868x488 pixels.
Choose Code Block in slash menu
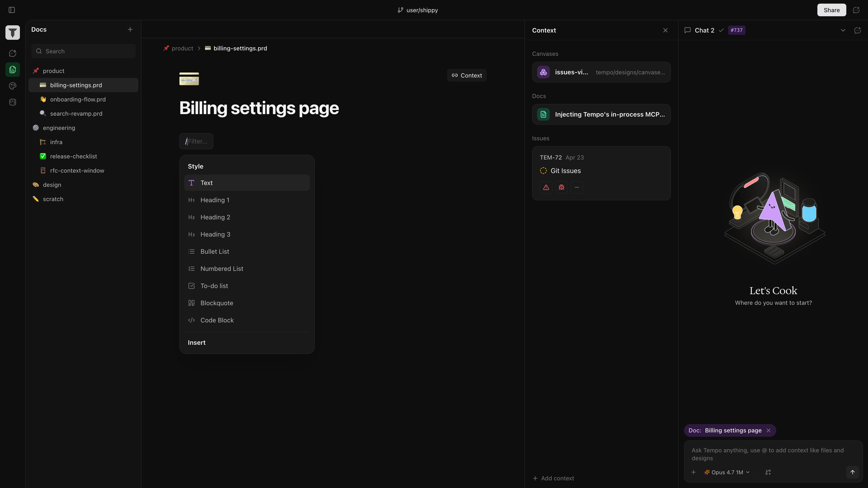[247, 320]
